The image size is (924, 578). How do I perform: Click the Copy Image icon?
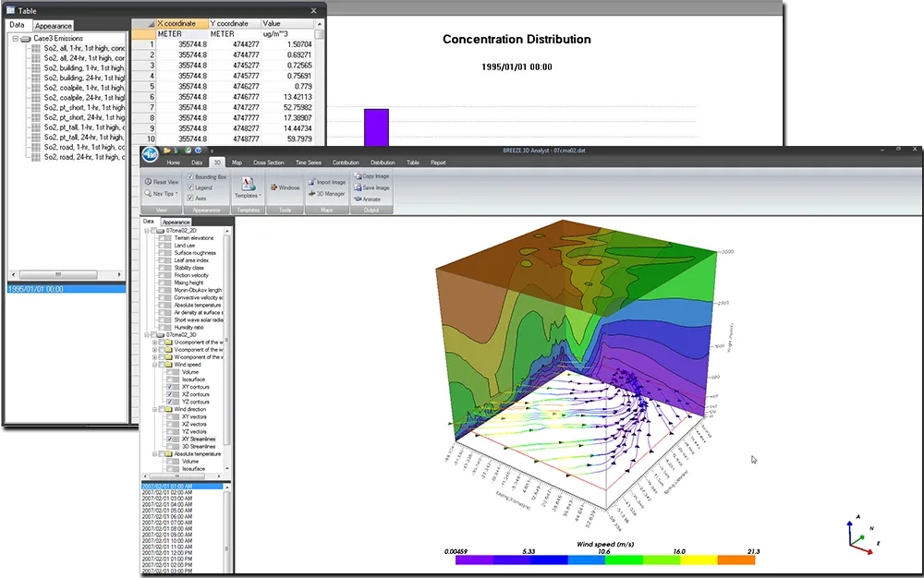(x=357, y=175)
